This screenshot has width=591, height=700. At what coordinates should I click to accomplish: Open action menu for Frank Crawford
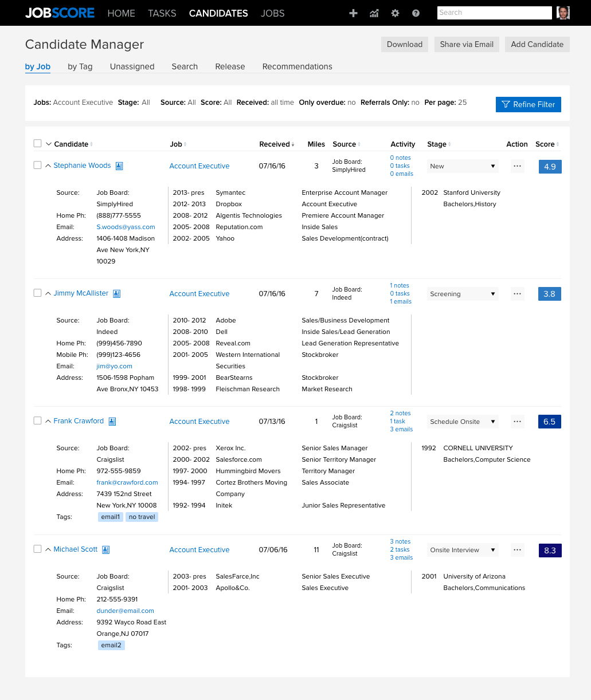pyautogui.click(x=517, y=422)
